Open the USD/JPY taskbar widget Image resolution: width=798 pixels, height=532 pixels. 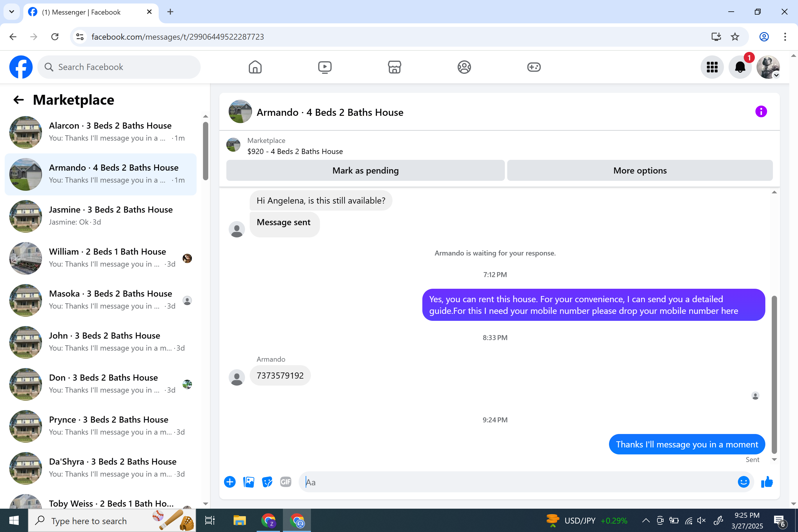point(587,520)
